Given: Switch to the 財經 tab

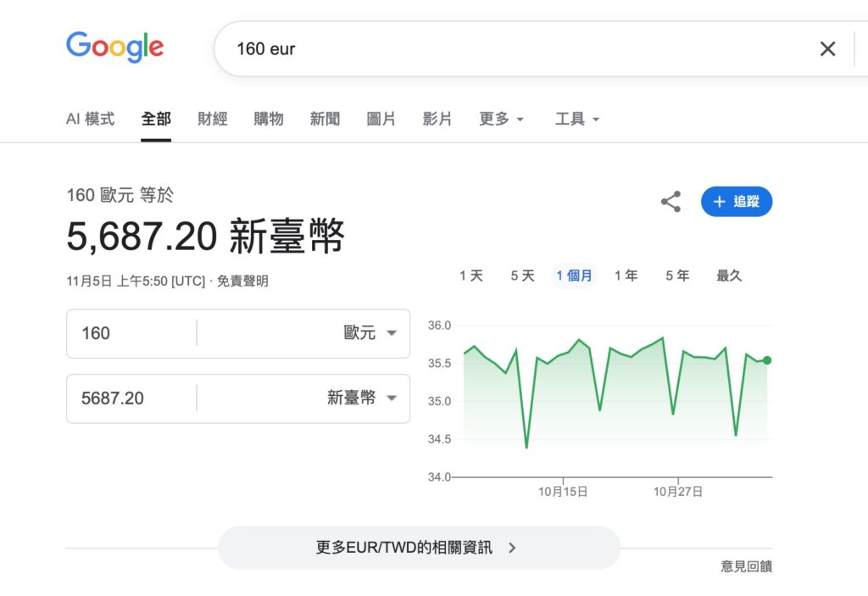Looking at the screenshot, I should (x=212, y=119).
